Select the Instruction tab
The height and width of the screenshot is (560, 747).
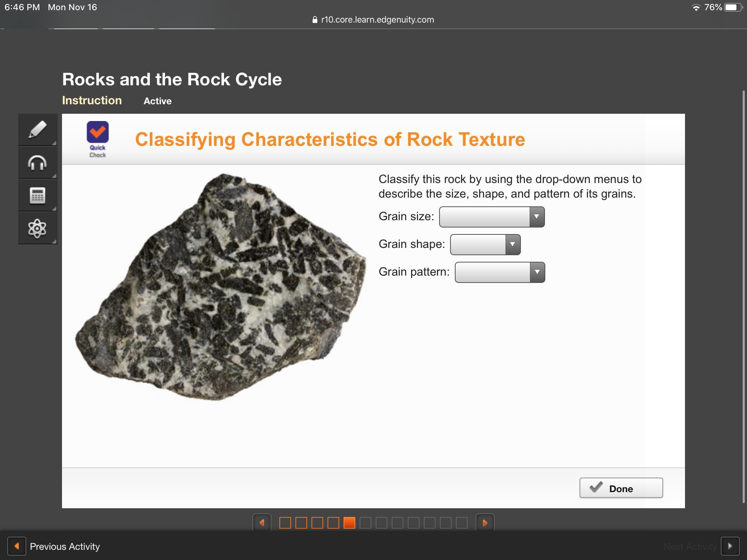pos(92,101)
